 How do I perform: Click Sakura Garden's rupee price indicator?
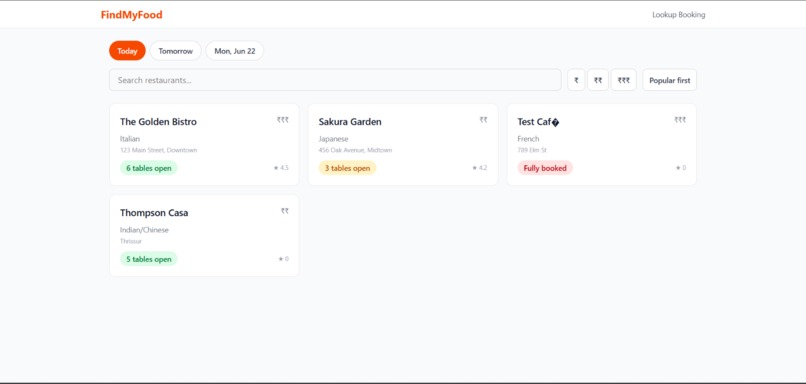pos(484,120)
